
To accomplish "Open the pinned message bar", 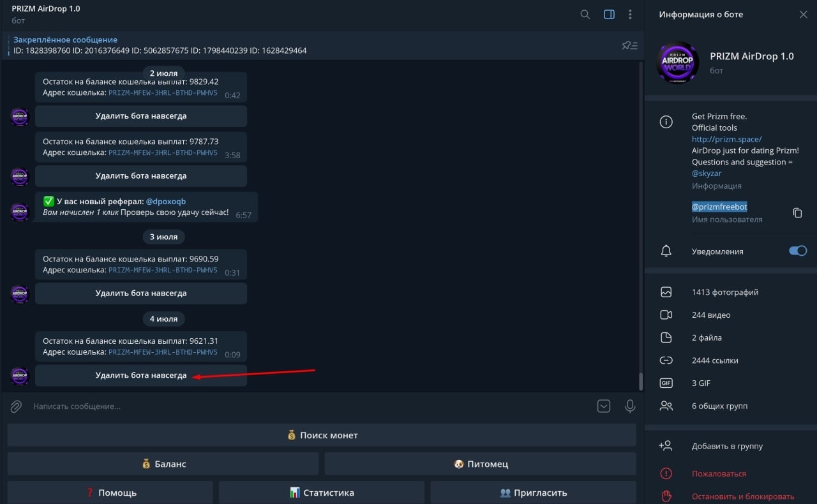I will click(x=310, y=45).
